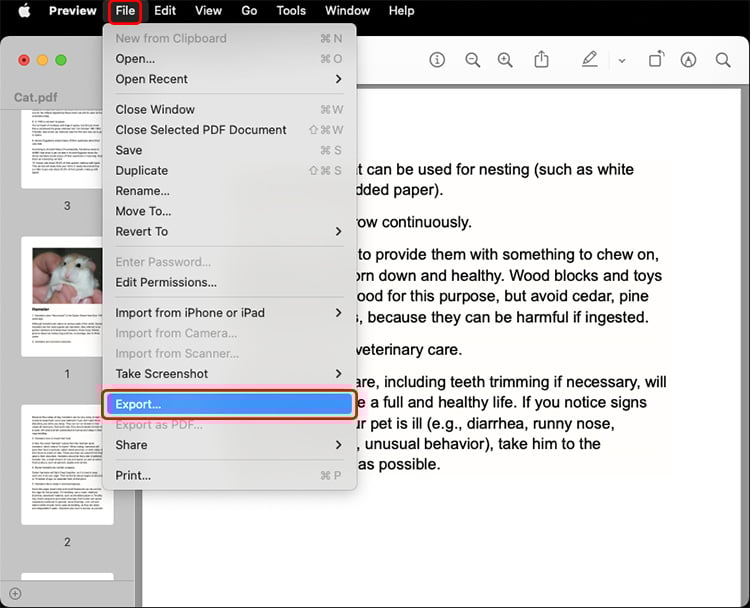Zoom in with the magnifier plus icon
Image resolution: width=750 pixels, height=608 pixels.
[x=505, y=60]
